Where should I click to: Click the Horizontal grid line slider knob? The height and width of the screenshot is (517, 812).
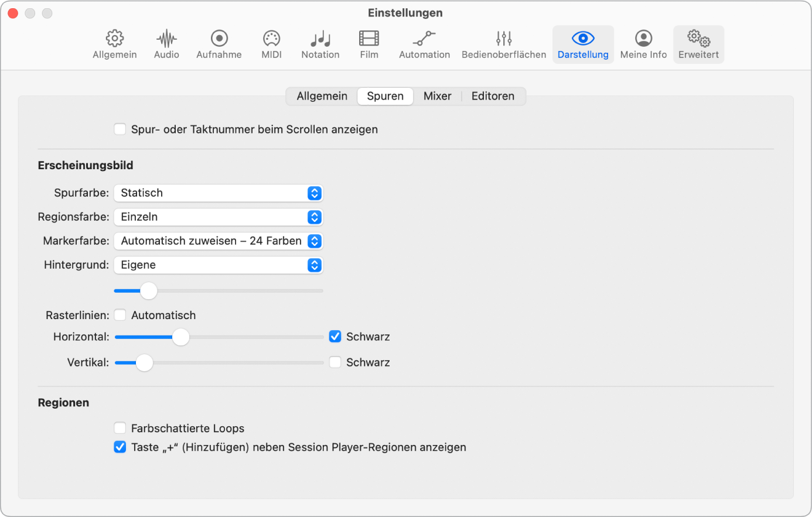pyautogui.click(x=180, y=337)
